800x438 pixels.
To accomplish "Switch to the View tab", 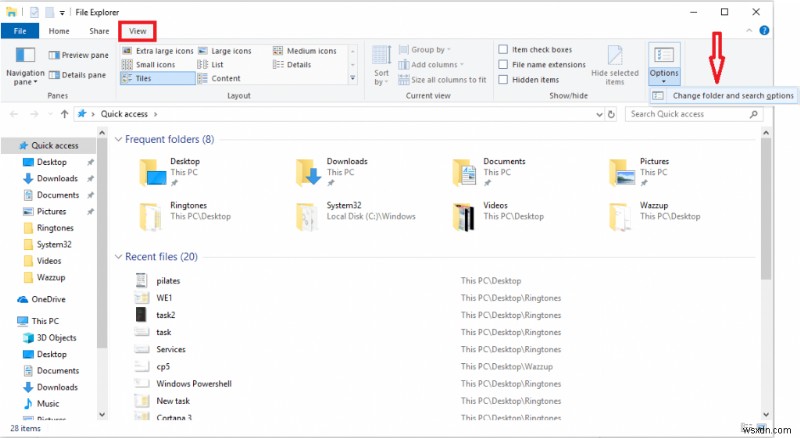I will [137, 31].
